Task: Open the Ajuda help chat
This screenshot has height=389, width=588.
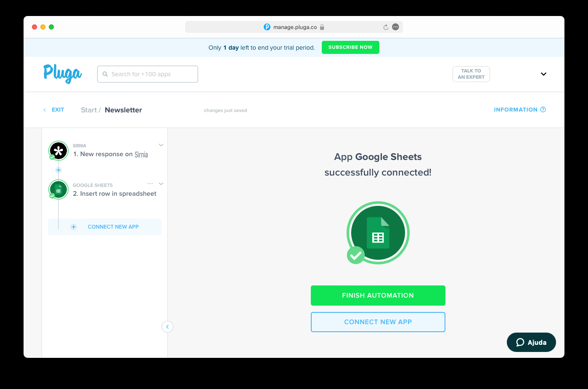Action: tap(531, 342)
